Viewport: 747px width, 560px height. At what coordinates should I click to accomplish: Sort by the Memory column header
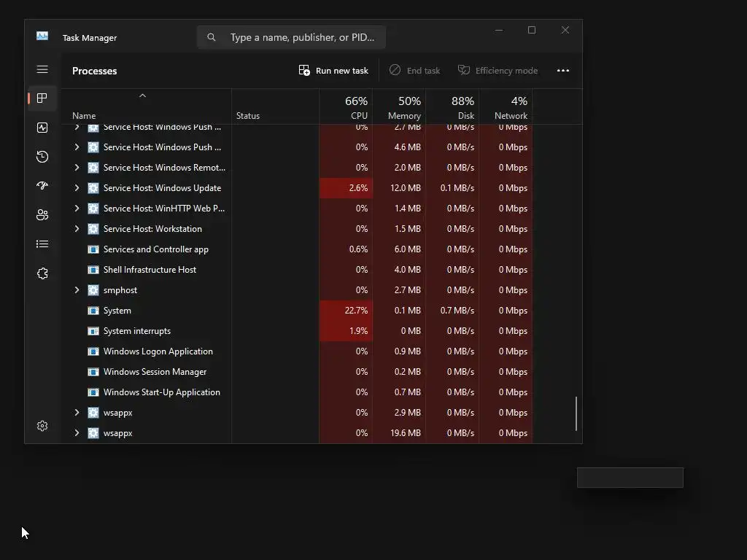pyautogui.click(x=399, y=106)
